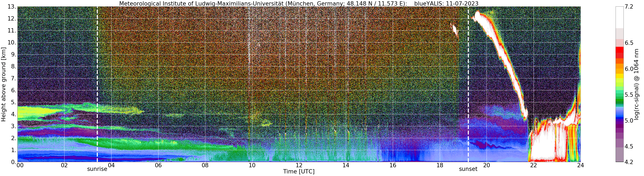Click the colorbar tick label '4.2'
644x176 pixels.
click(x=629, y=162)
